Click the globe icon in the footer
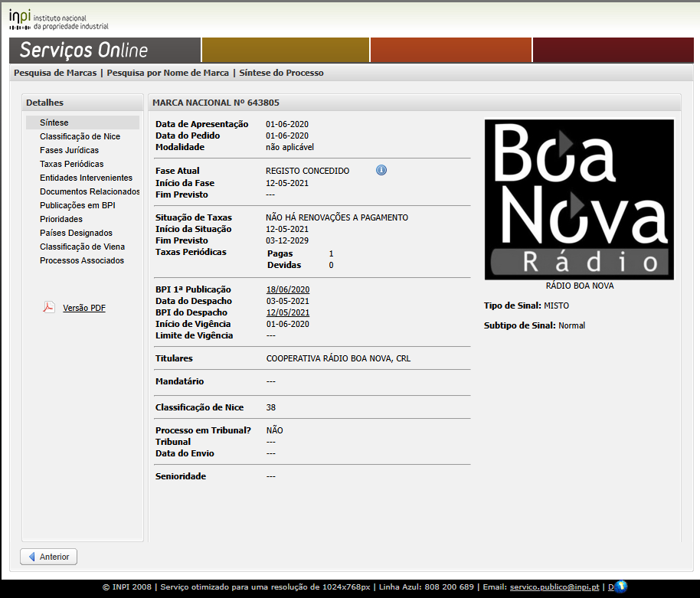The height and width of the screenshot is (598, 700). click(x=621, y=587)
